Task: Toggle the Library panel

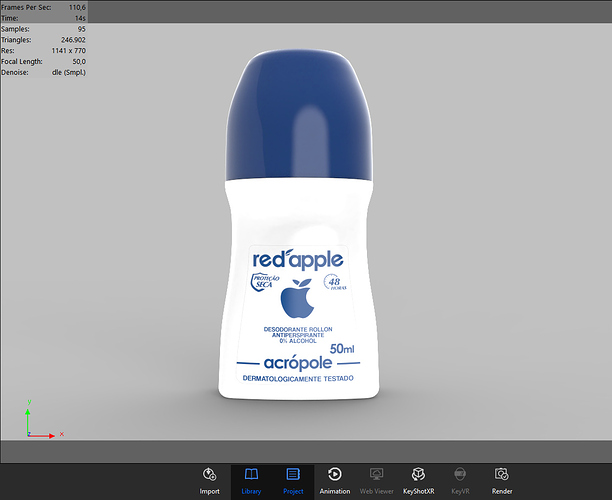Action: pyautogui.click(x=251, y=481)
